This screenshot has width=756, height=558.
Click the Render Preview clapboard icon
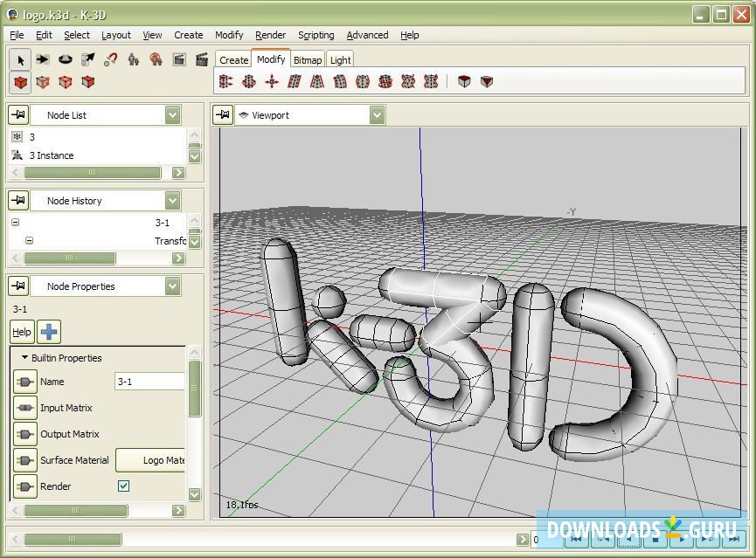179,59
